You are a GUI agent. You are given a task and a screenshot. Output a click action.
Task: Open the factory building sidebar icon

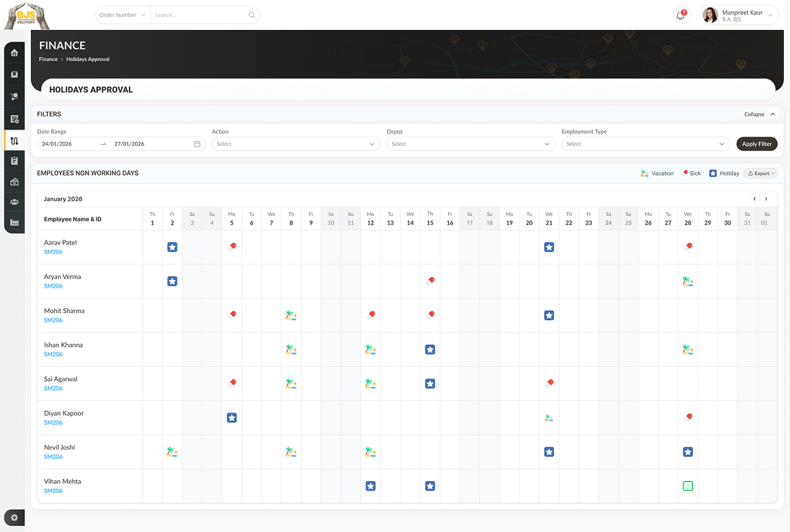(14, 223)
